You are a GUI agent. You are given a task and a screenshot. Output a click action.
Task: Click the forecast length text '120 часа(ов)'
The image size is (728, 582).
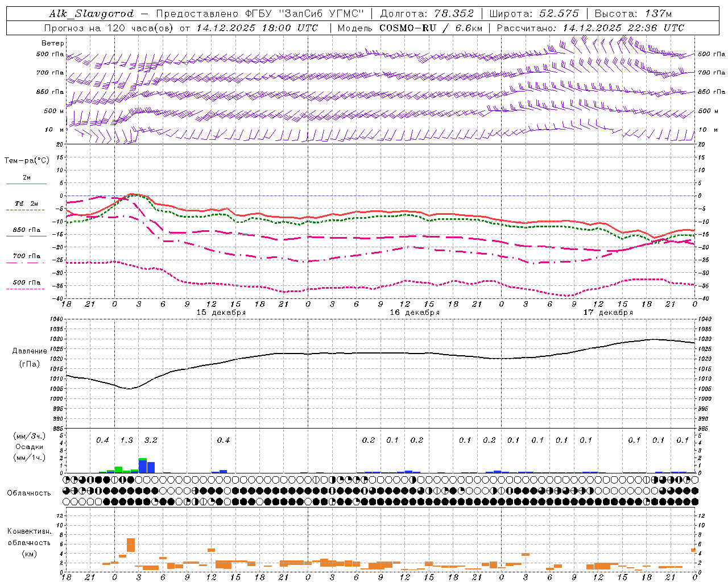click(x=139, y=28)
